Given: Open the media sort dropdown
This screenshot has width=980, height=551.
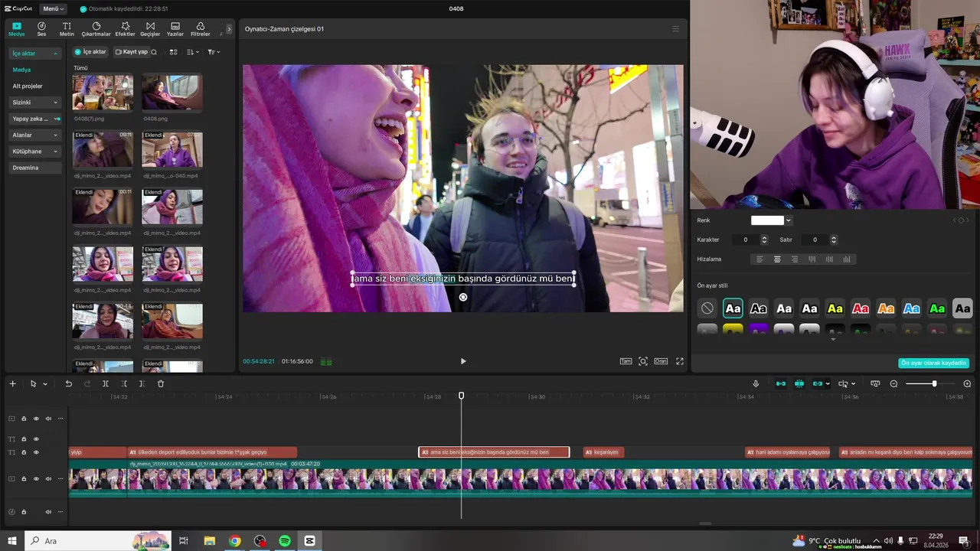Looking at the screenshot, I should pos(193,52).
